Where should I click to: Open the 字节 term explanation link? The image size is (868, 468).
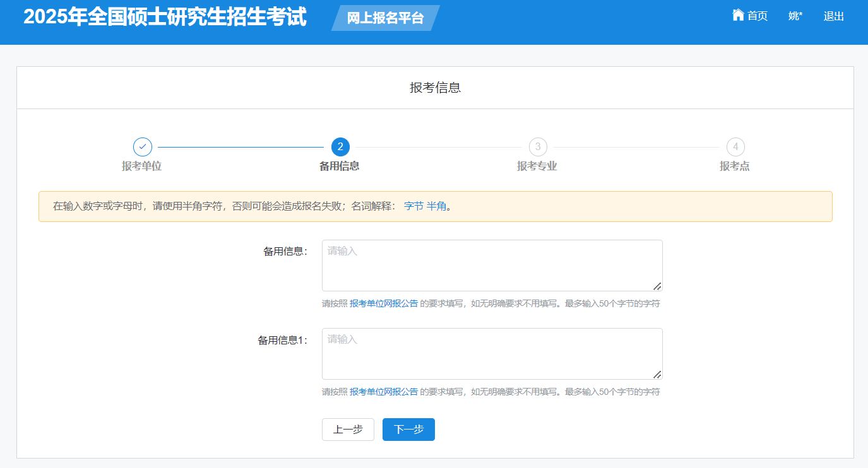(x=413, y=206)
